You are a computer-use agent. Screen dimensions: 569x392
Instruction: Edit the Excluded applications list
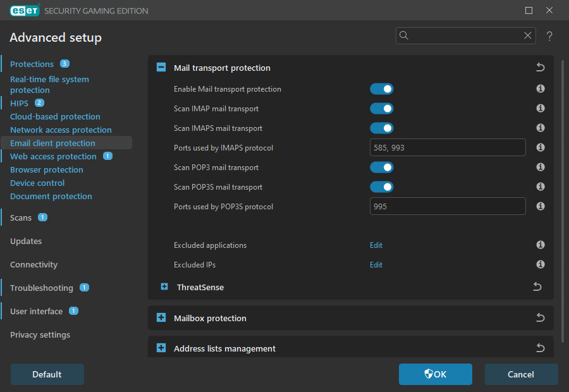pyautogui.click(x=376, y=245)
